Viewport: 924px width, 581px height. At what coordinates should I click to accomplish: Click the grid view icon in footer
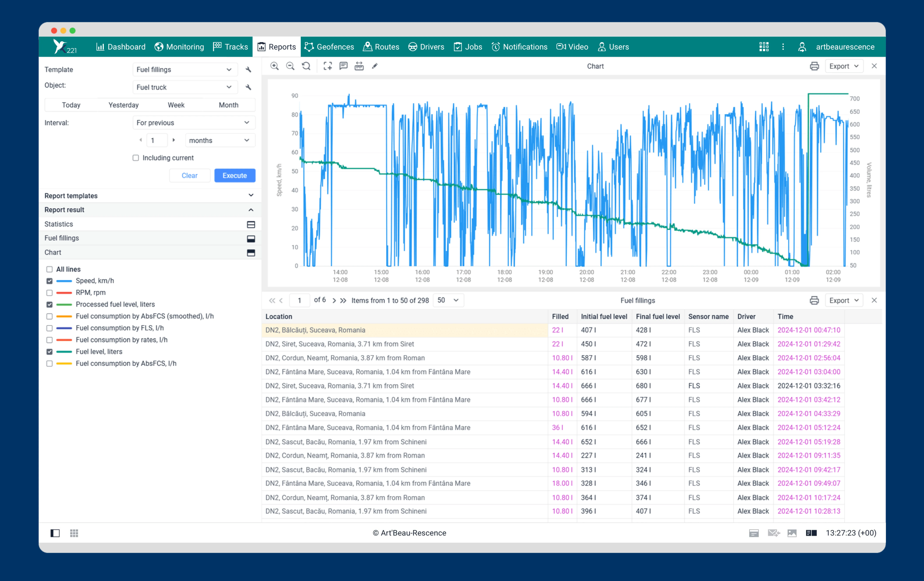point(74,533)
